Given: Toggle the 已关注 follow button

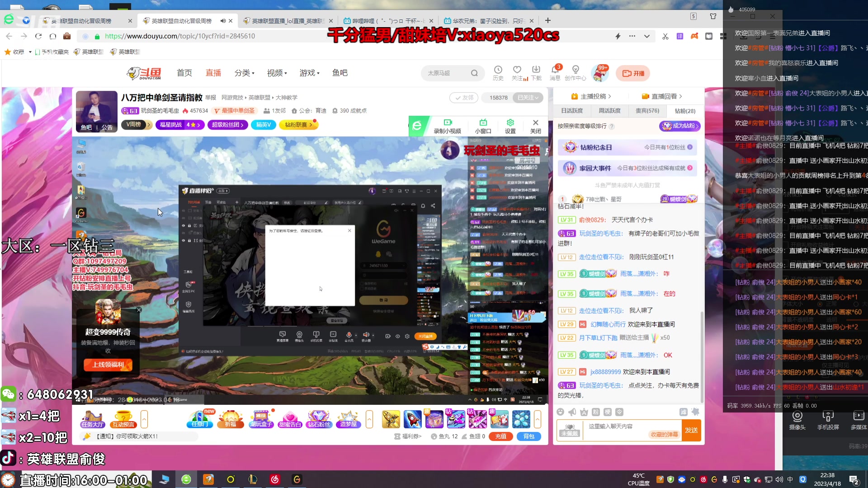Looking at the screenshot, I should [x=528, y=98].
